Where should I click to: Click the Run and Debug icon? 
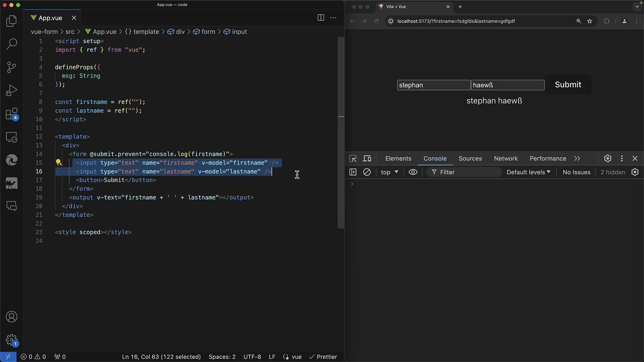click(x=12, y=90)
